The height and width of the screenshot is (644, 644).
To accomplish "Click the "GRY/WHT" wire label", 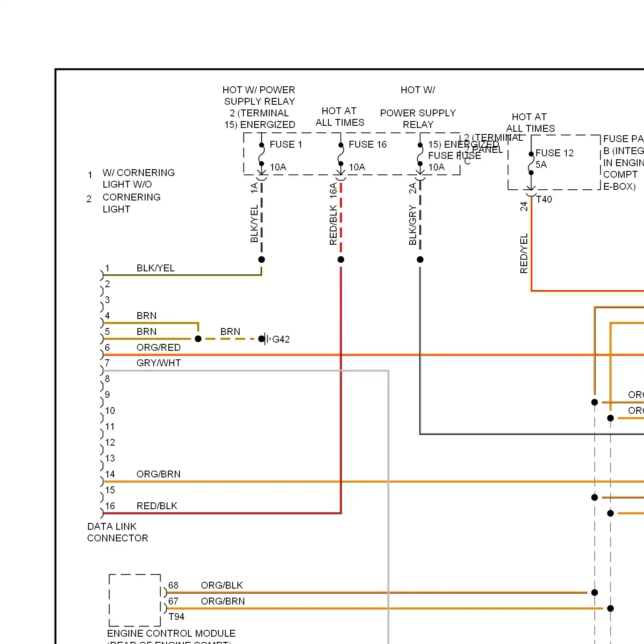I will click(x=159, y=363).
